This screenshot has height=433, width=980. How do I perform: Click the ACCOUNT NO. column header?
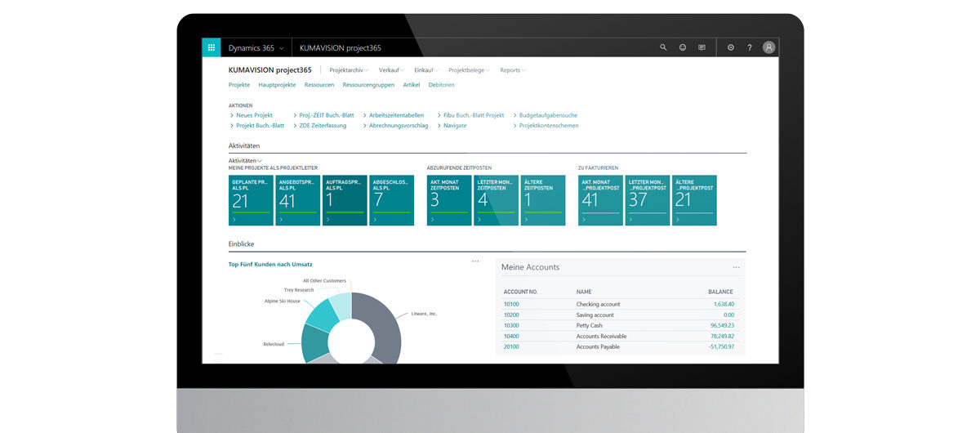click(520, 292)
